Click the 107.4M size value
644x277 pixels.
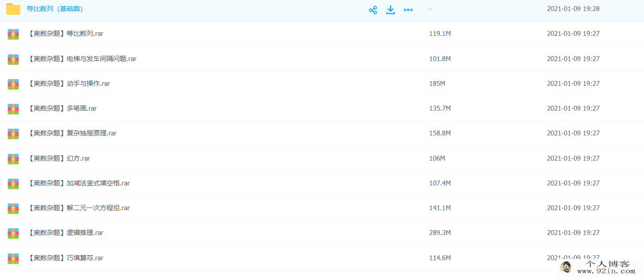tap(440, 183)
